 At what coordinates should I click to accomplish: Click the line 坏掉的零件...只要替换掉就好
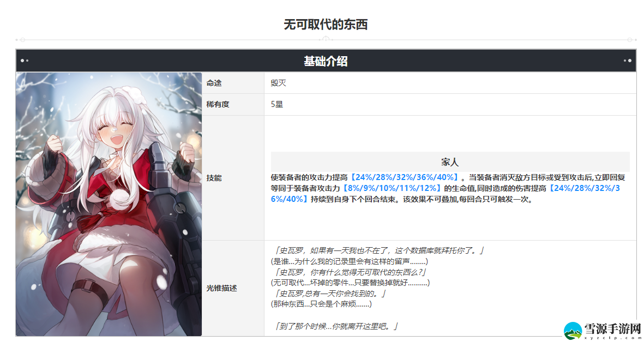(x=359, y=283)
